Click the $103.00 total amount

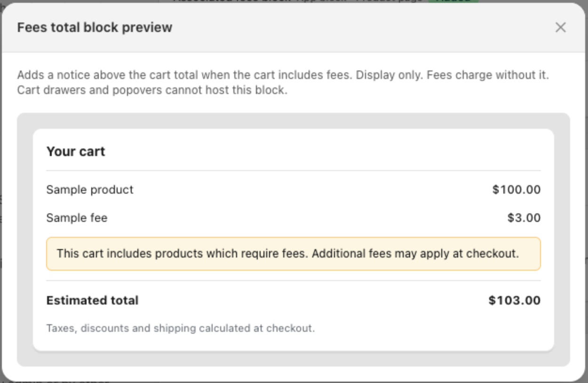515,300
